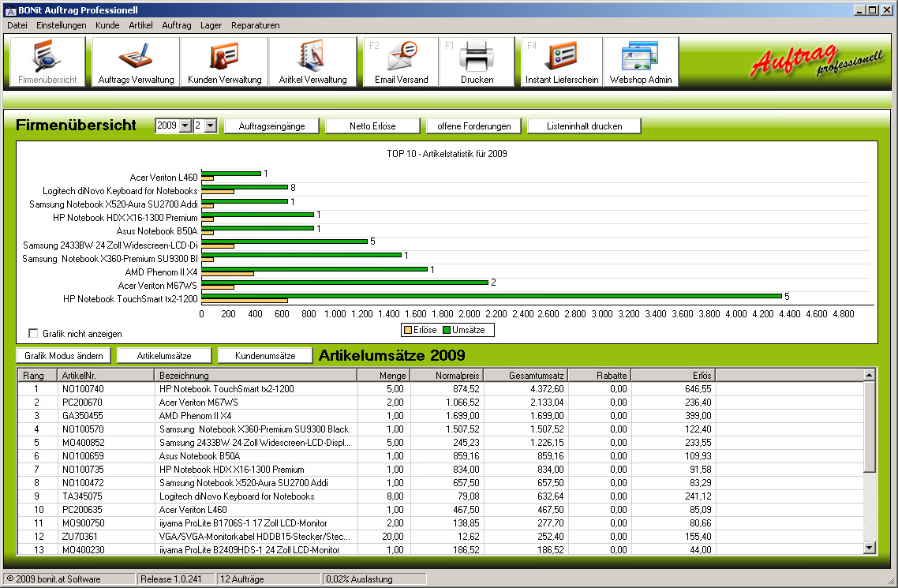
Task: Click Grafik Modus ändern
Action: tap(64, 355)
